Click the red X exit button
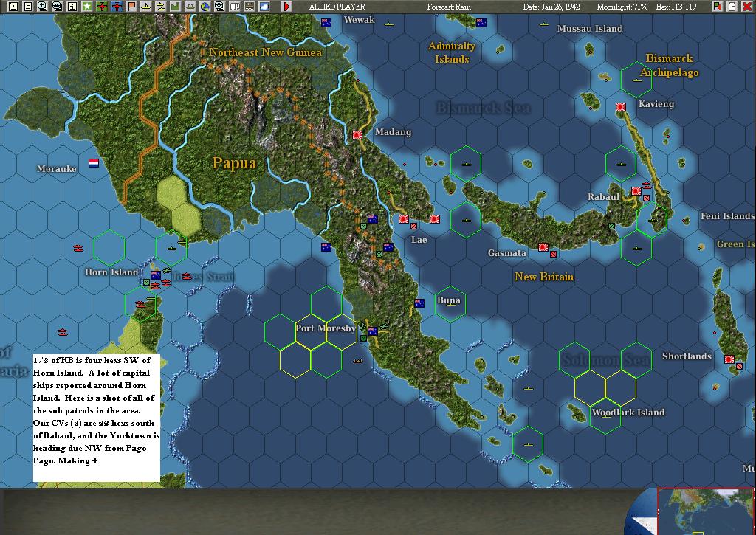756x535 pixels. (746, 6)
